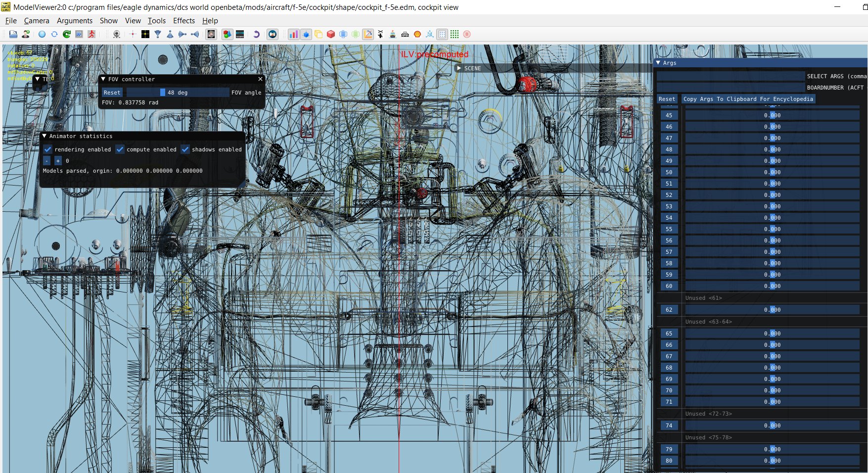
Task: Click the blue circular arrows refresh icon
Action: [54, 34]
